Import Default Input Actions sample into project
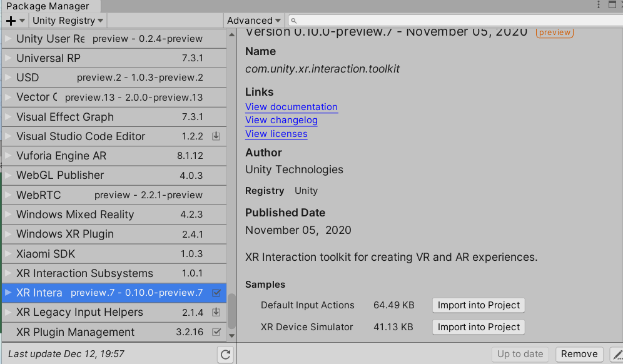This screenshot has width=623, height=364. (479, 305)
